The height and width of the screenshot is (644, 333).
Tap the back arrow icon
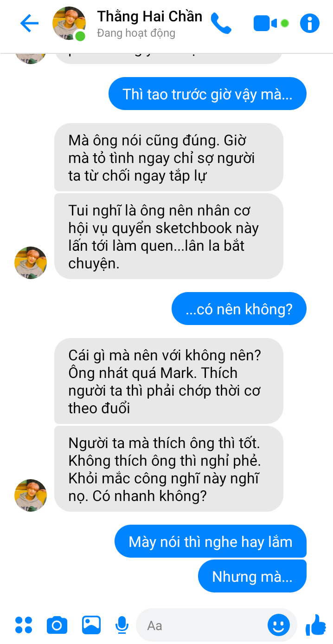[x=29, y=23]
